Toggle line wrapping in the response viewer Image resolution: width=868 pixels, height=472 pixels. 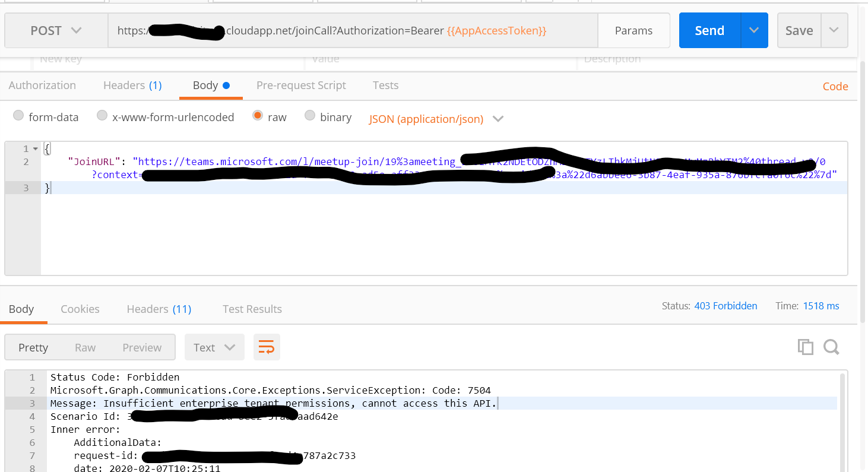tap(267, 347)
